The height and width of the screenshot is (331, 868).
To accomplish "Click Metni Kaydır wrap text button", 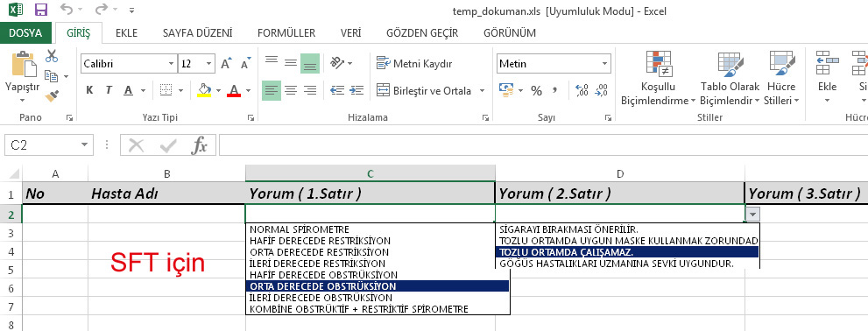I will (414, 64).
